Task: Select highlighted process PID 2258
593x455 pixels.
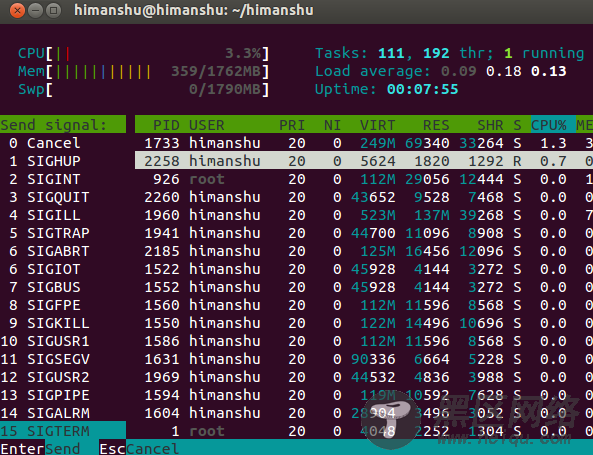Action: [x=364, y=161]
